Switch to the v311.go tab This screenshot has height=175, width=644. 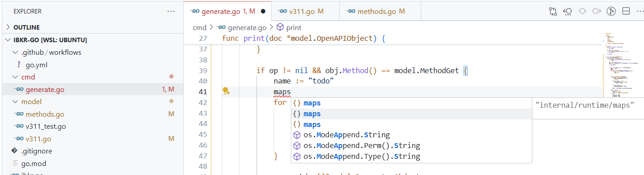click(x=305, y=11)
